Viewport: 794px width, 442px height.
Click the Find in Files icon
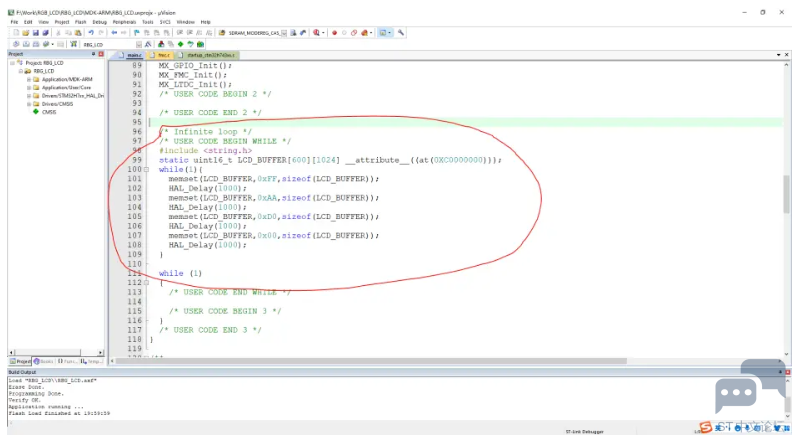pos(222,33)
